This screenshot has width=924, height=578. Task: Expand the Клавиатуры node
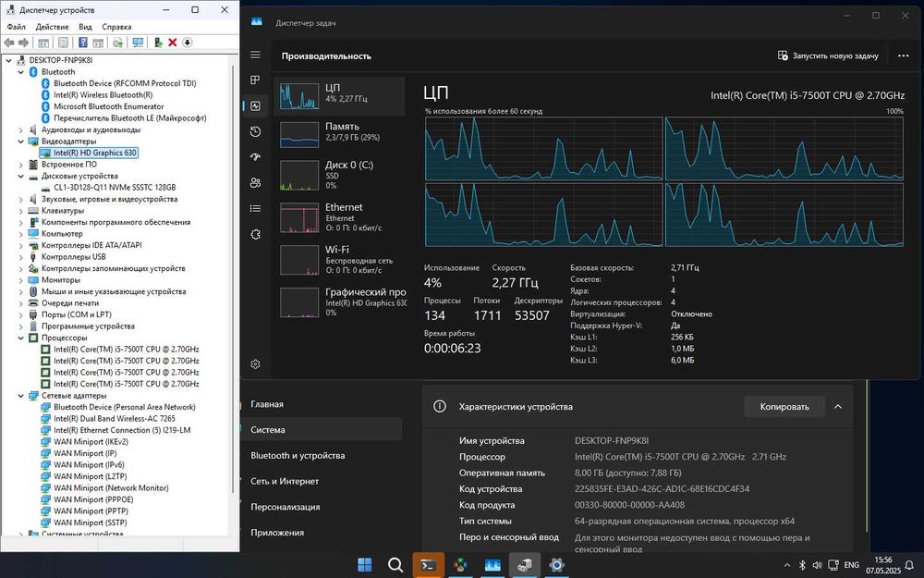point(21,211)
